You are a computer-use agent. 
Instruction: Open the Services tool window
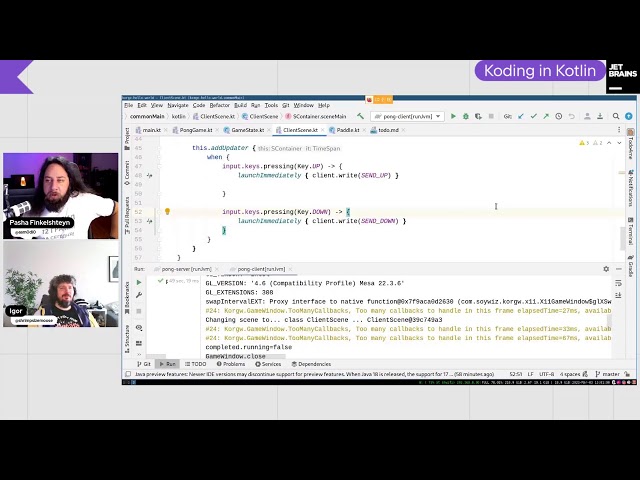(268, 364)
